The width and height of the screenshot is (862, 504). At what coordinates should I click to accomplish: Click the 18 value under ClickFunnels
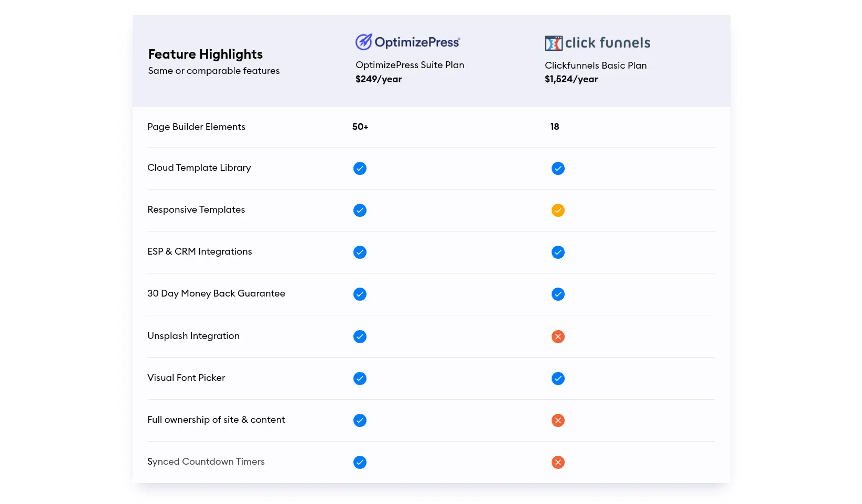coord(554,126)
